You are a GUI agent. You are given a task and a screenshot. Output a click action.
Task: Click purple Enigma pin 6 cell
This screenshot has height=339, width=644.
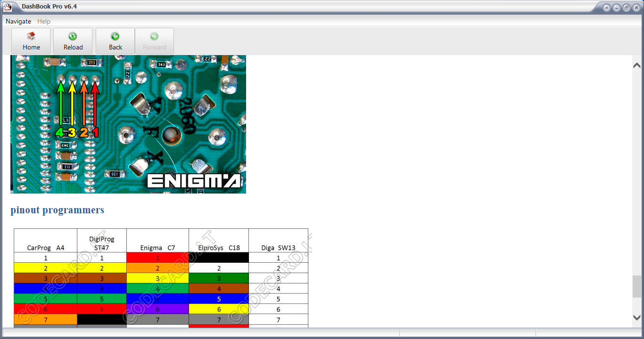[157, 309]
